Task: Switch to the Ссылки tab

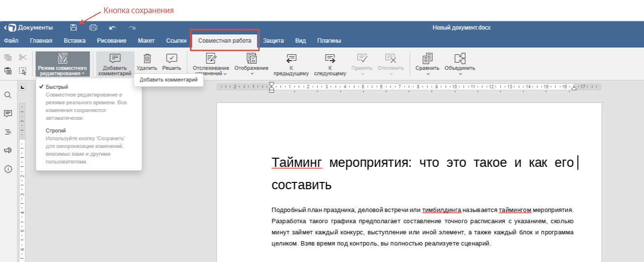Action: point(176,41)
